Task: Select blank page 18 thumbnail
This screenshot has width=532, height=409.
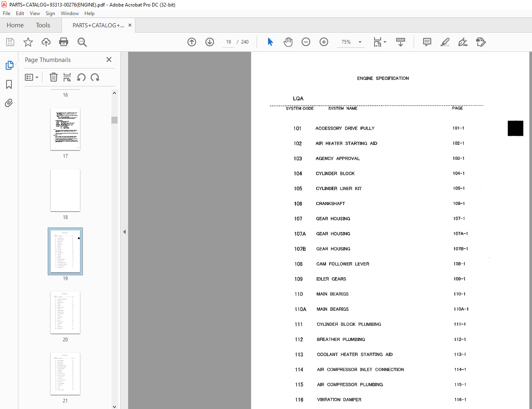Action: (x=65, y=190)
